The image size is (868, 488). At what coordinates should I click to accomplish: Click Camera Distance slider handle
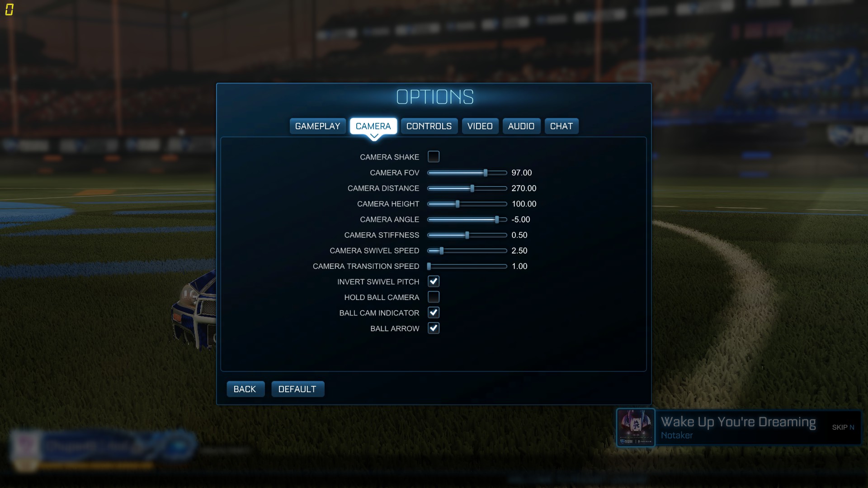tap(473, 188)
